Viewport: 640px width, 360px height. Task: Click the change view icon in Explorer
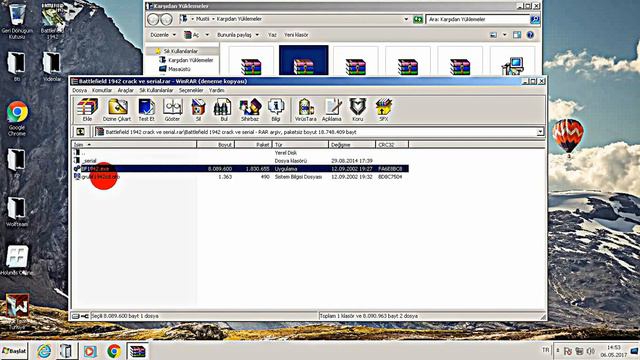pyautogui.click(x=493, y=35)
